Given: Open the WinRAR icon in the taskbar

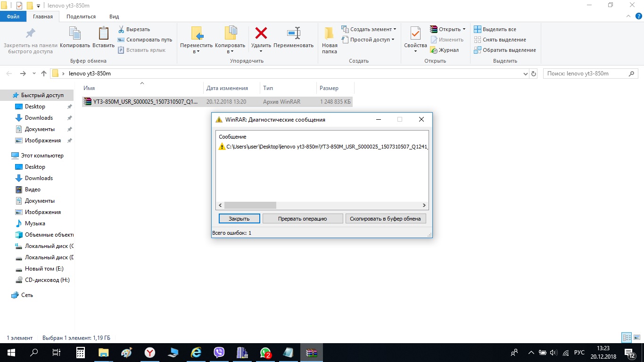Looking at the screenshot, I should pos(312,353).
